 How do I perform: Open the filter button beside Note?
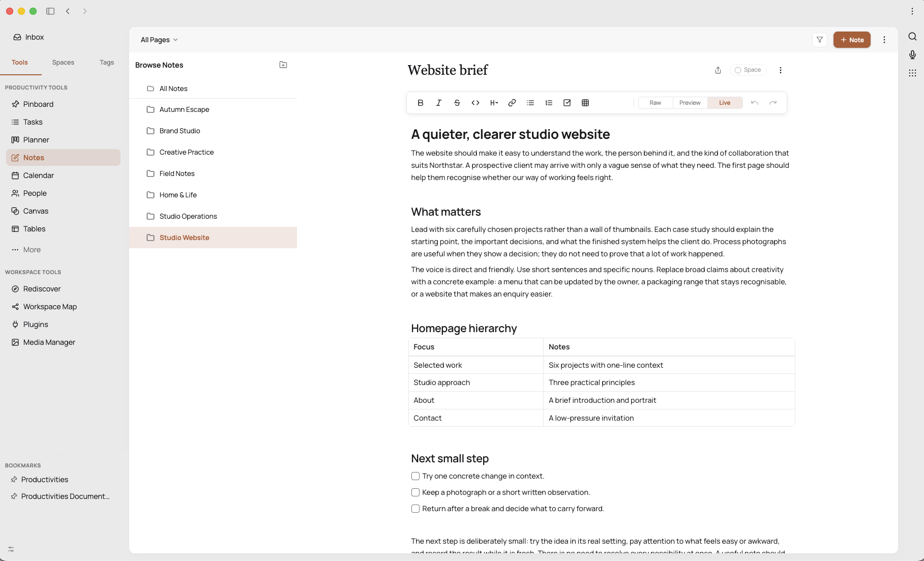(819, 40)
